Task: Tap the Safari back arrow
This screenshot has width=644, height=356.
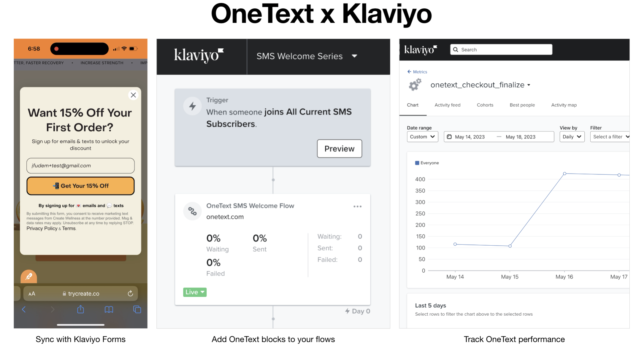Action: (x=24, y=310)
